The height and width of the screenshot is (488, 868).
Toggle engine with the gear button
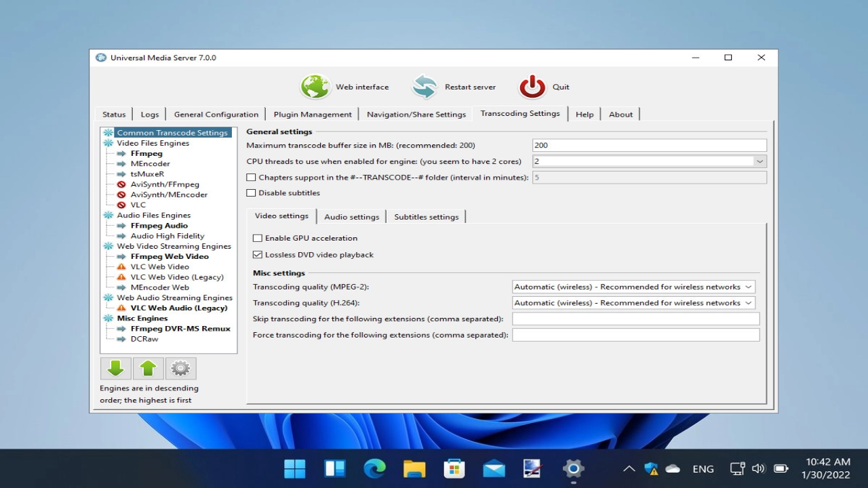tap(180, 369)
